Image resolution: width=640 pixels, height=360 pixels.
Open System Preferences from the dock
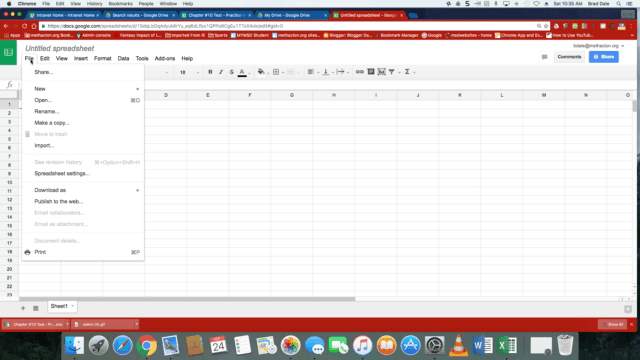pyautogui.click(x=434, y=345)
